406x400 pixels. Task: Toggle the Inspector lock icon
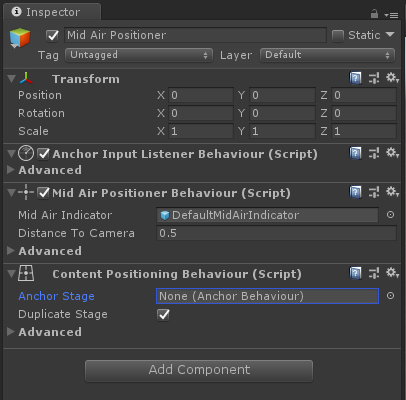[x=374, y=14]
